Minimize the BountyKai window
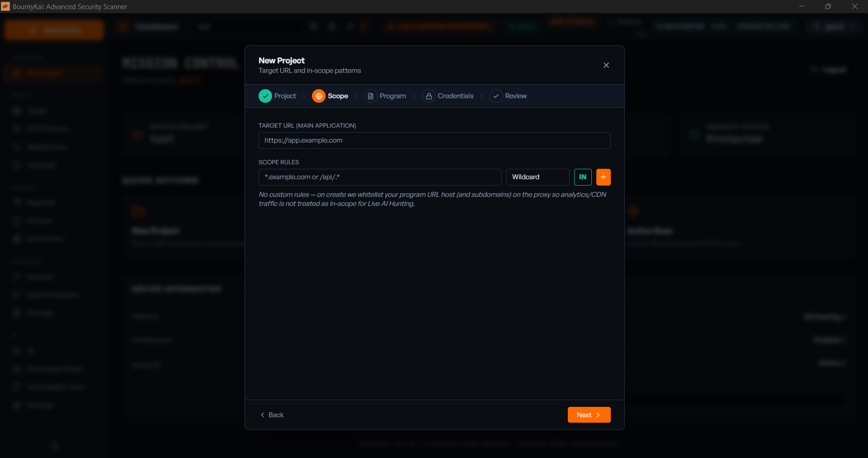The height and width of the screenshot is (458, 868). (x=801, y=6)
